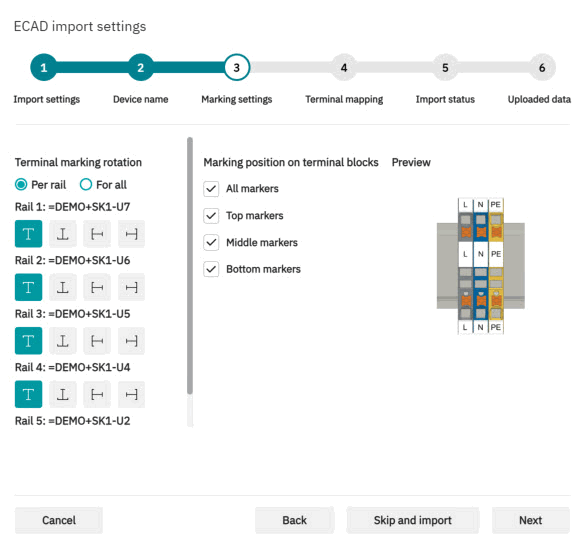Disable the Bottom markers checkbox
586x549 pixels.
[211, 269]
